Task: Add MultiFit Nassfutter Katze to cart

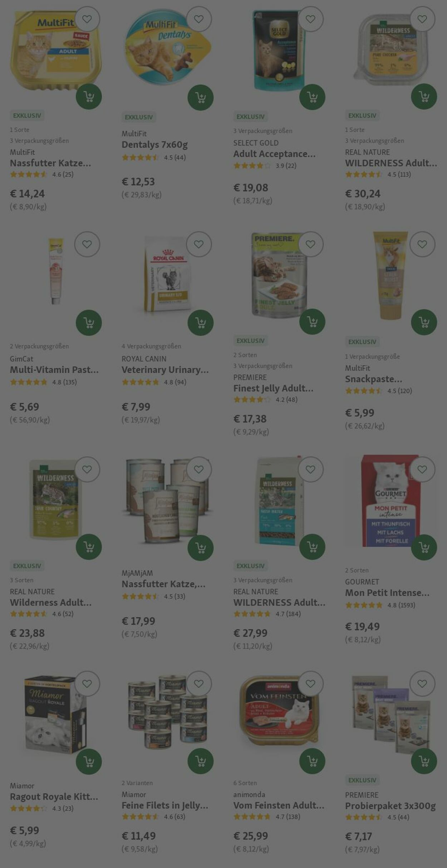Action: click(89, 97)
